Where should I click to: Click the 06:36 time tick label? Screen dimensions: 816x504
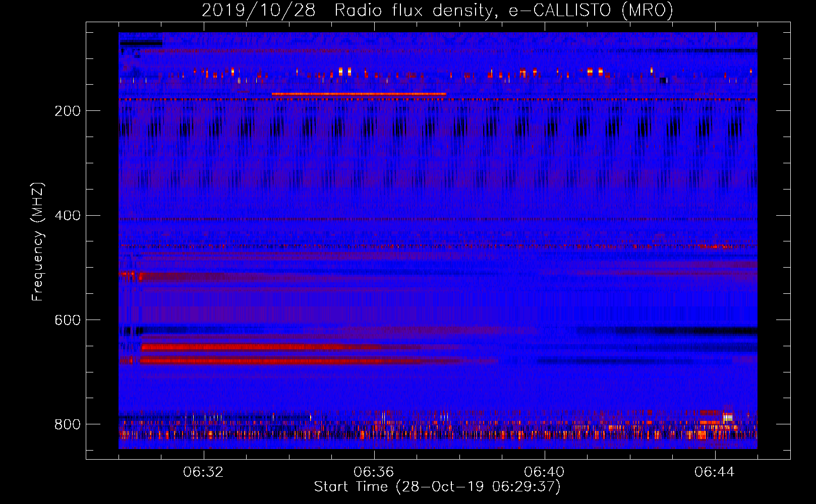point(374,472)
